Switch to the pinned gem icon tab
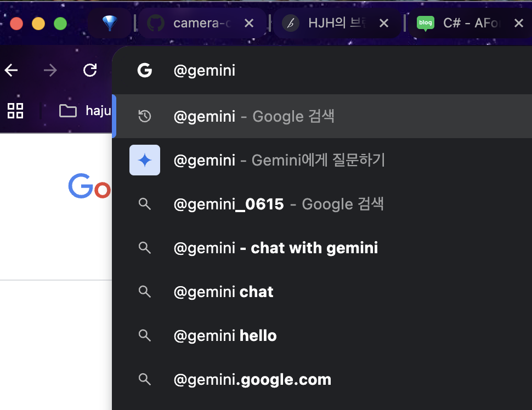 pos(110,23)
